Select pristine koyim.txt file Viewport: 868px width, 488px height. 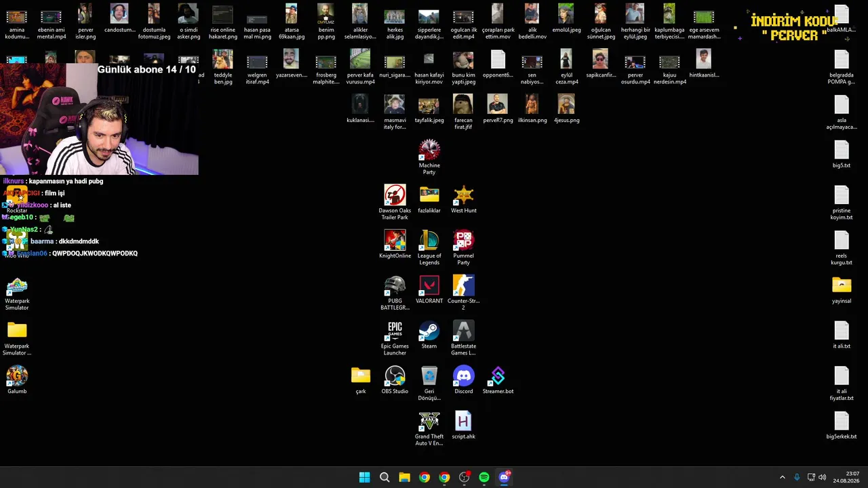(x=842, y=203)
